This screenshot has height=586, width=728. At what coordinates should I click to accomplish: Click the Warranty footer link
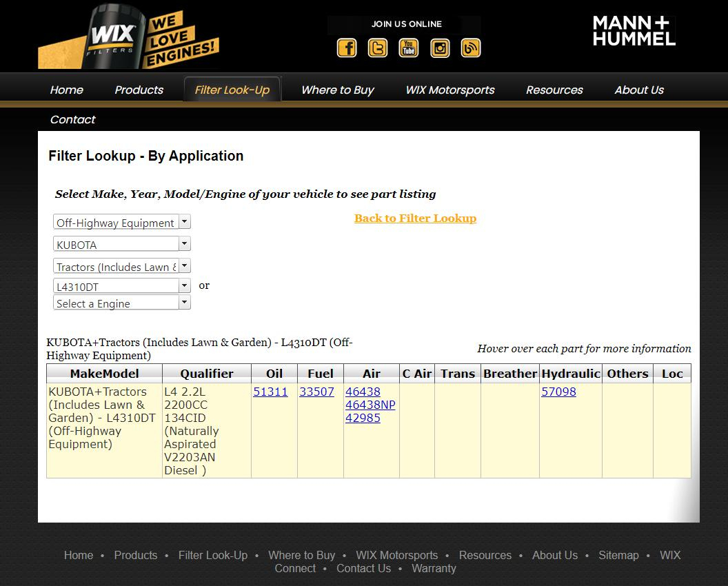[x=434, y=569]
